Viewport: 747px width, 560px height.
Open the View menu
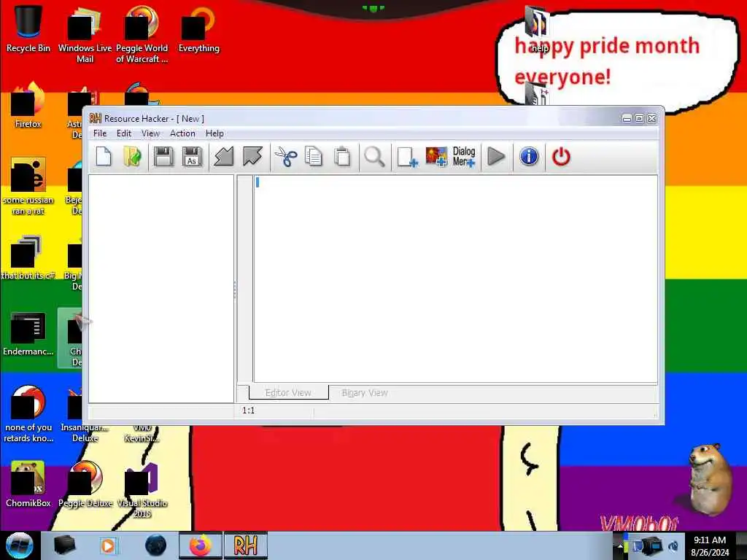click(x=150, y=133)
